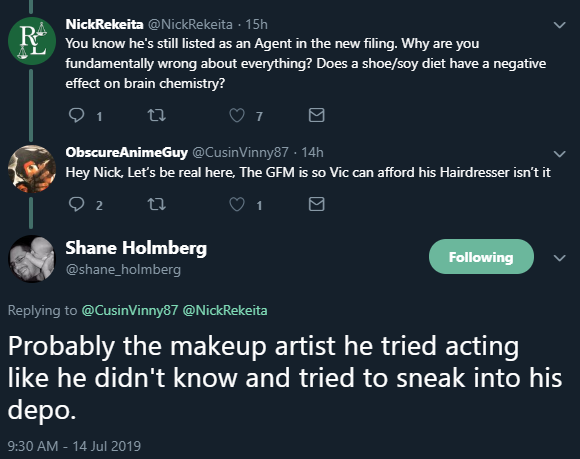580x459 pixels.
Task: View Shane Holmberg's profile photo
Action: pyautogui.click(x=32, y=259)
